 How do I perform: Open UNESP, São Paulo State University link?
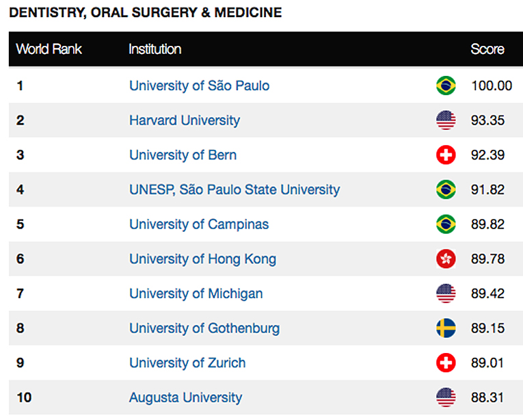234,189
